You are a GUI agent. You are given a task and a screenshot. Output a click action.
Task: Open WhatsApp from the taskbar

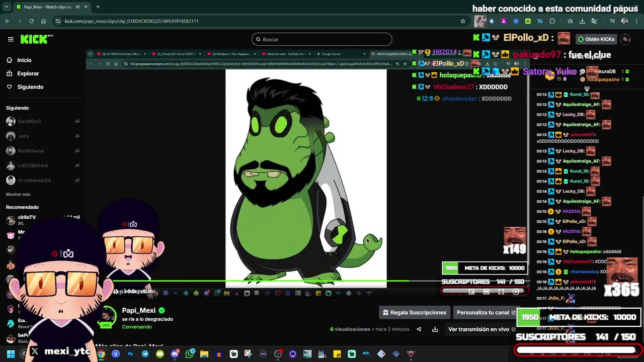pyautogui.click(x=189, y=354)
